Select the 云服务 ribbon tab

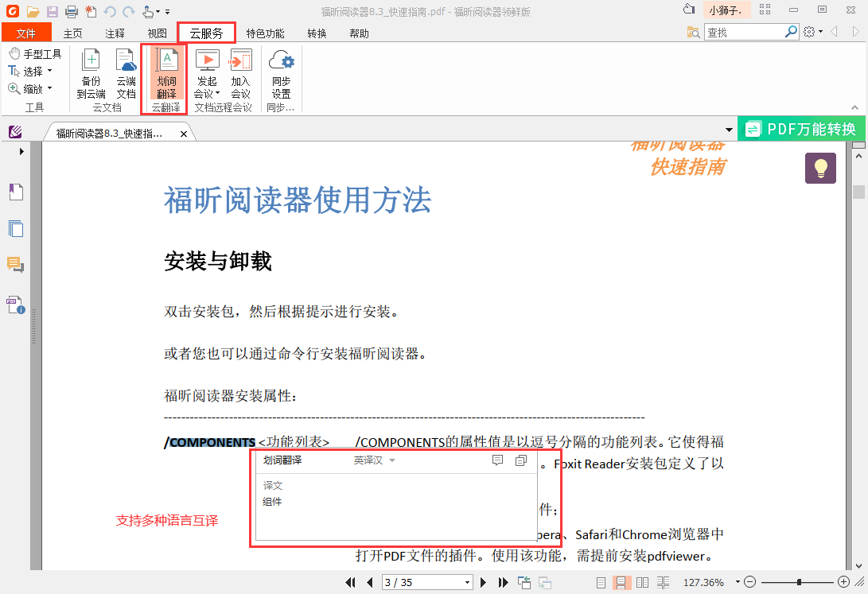pyautogui.click(x=206, y=33)
